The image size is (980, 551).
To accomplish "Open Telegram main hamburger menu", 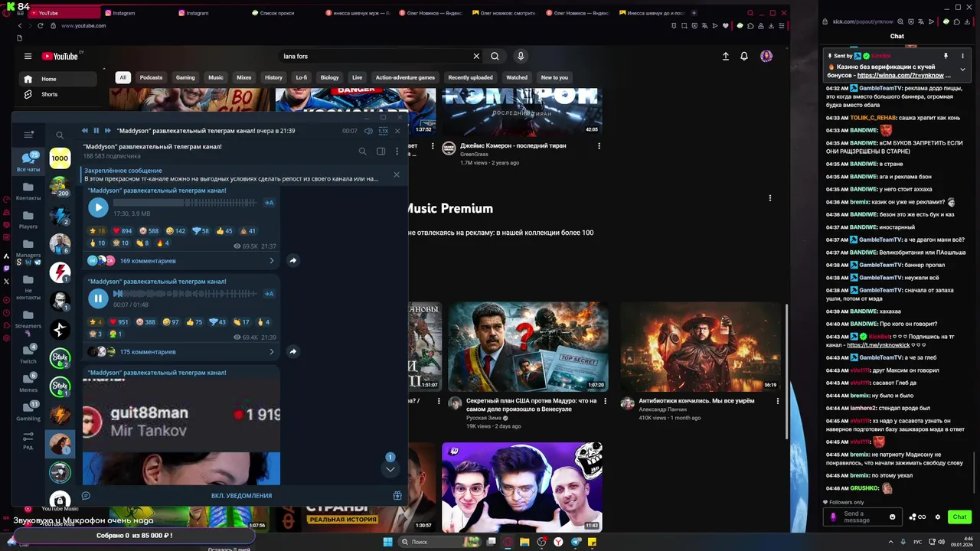I will tap(29, 135).
